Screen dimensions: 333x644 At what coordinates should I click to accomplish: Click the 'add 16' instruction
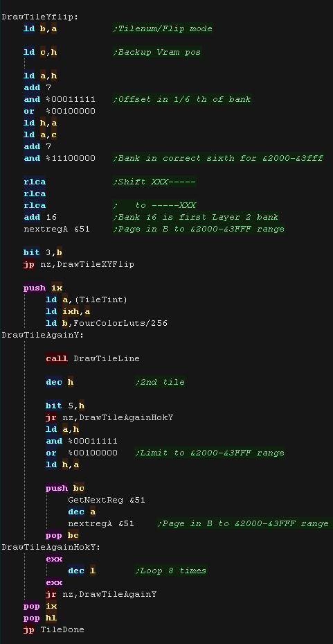click(39, 217)
